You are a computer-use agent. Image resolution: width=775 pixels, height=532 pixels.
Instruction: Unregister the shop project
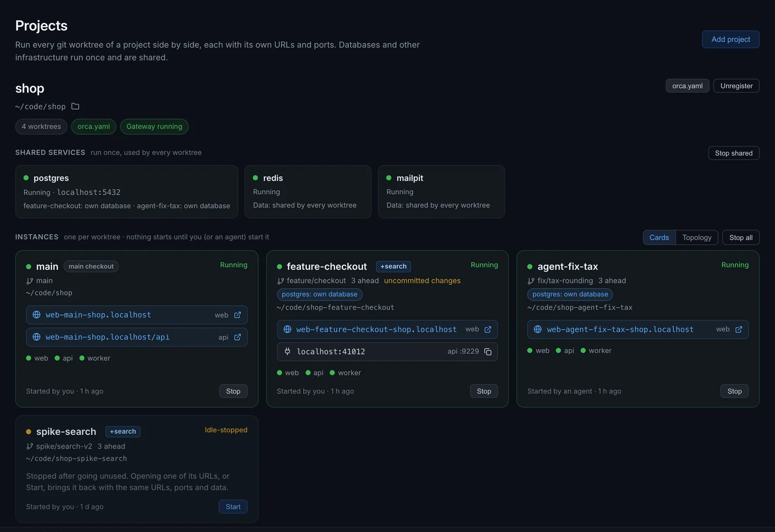tap(736, 86)
